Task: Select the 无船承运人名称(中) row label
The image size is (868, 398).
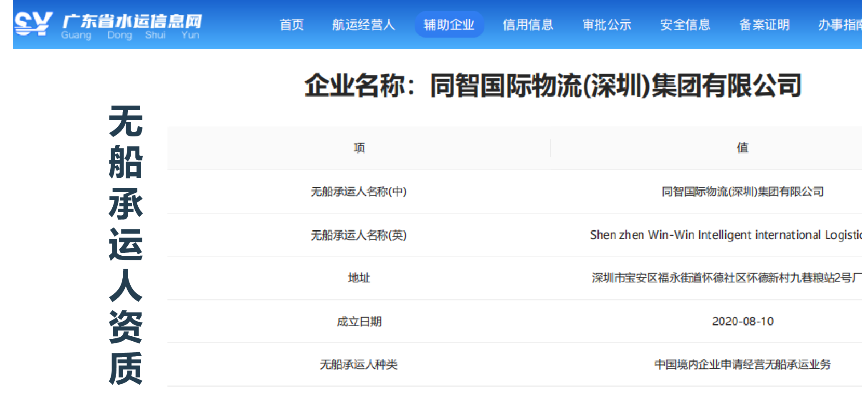Action: tap(359, 191)
